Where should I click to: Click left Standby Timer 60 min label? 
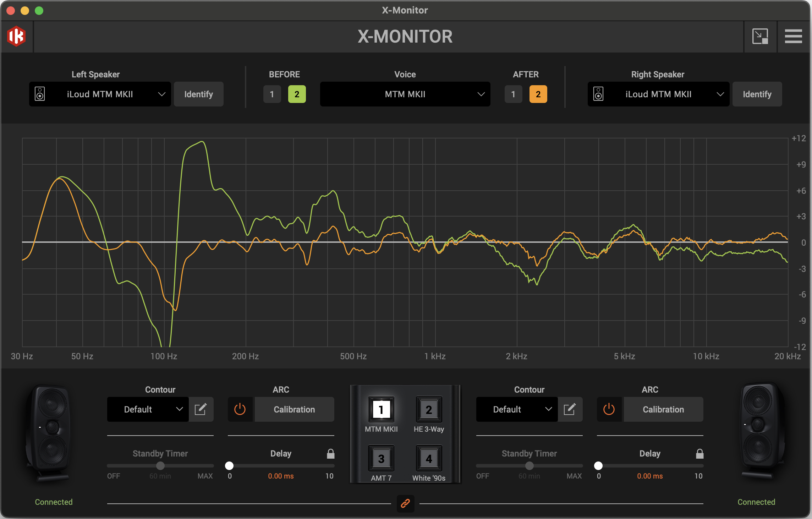pyautogui.click(x=160, y=476)
